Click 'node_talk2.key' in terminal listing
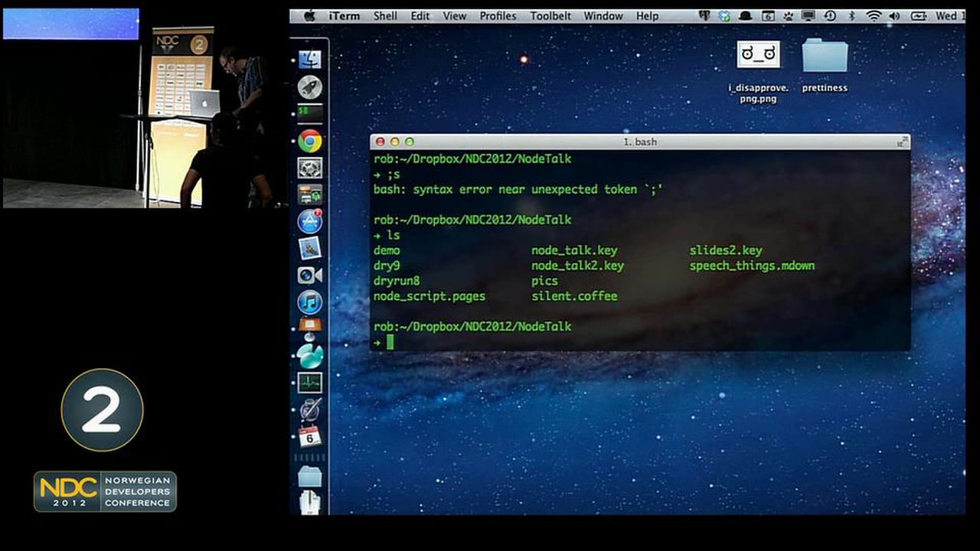 [x=578, y=266]
